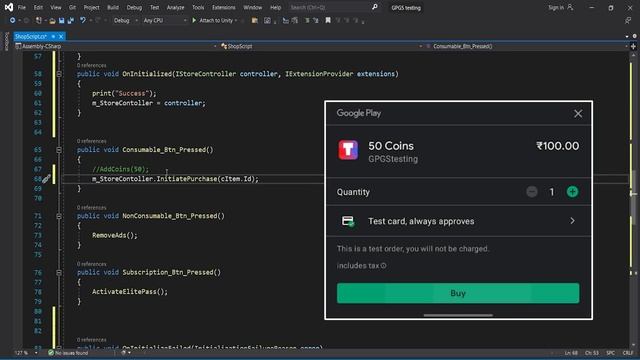Open the Git menu
The image size is (640, 360).
[x=72, y=7]
